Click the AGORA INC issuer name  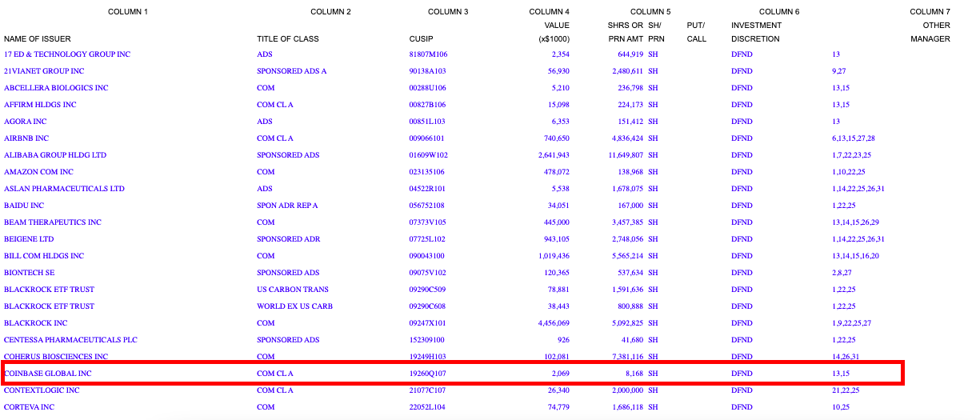(26, 122)
